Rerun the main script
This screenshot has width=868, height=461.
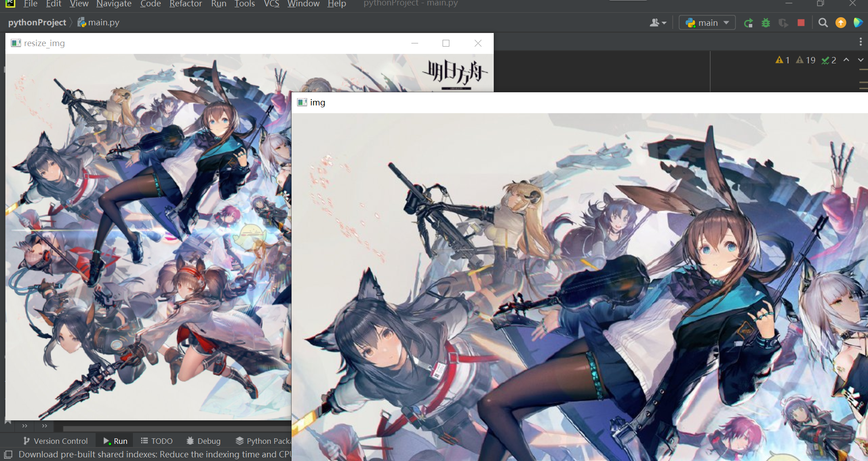pyautogui.click(x=749, y=23)
